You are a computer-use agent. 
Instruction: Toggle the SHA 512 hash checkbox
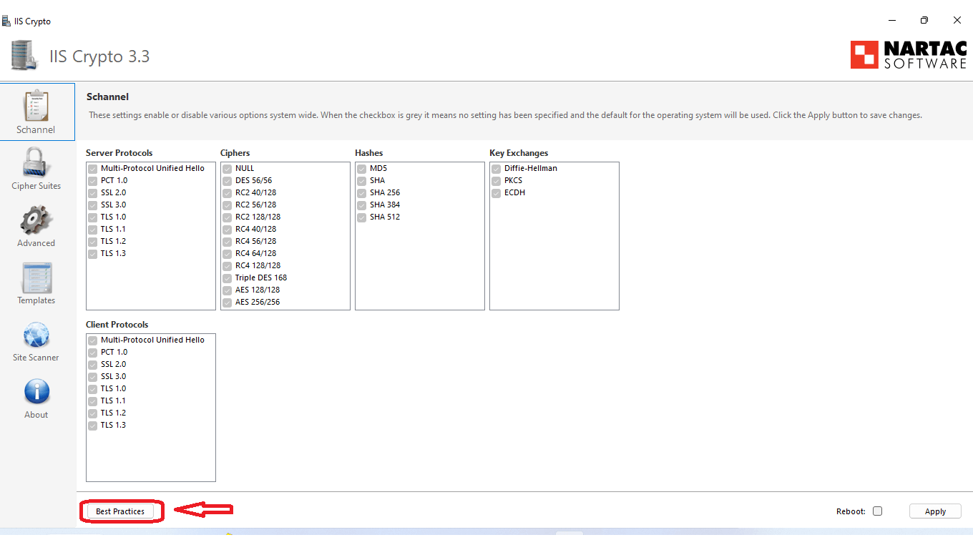(x=361, y=217)
